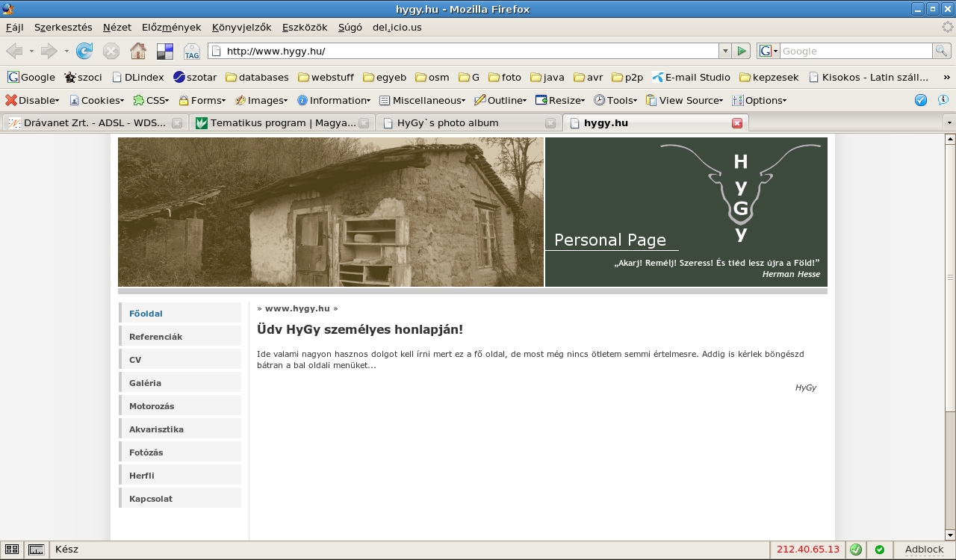Screen dimensions: 956x560
Task: Open the Motorozás sidebar link
Action: coord(180,406)
